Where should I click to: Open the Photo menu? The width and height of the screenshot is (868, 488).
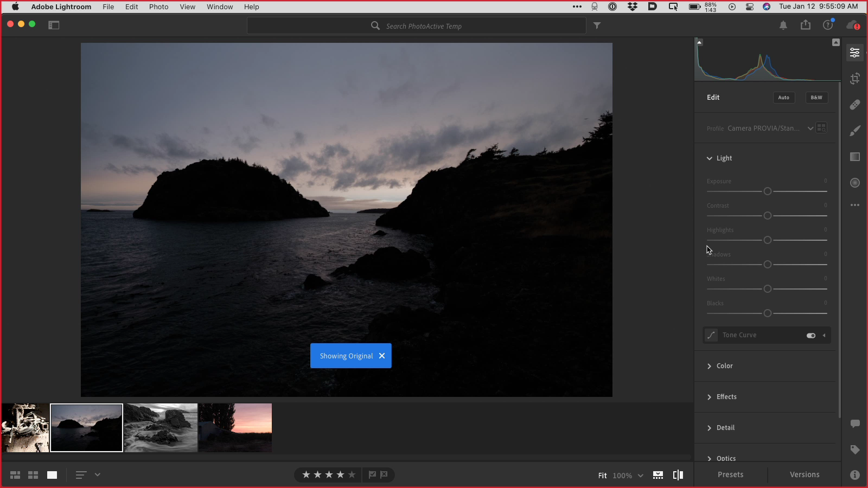(158, 7)
